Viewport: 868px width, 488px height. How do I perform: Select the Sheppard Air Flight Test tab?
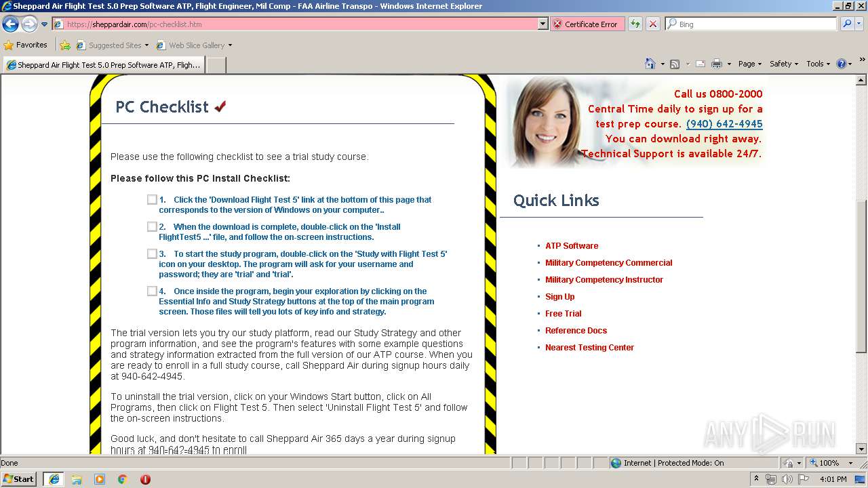[x=103, y=65]
